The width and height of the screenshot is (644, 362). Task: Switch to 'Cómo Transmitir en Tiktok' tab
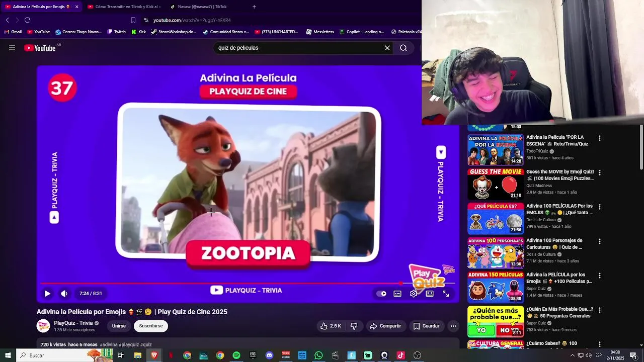(x=124, y=7)
